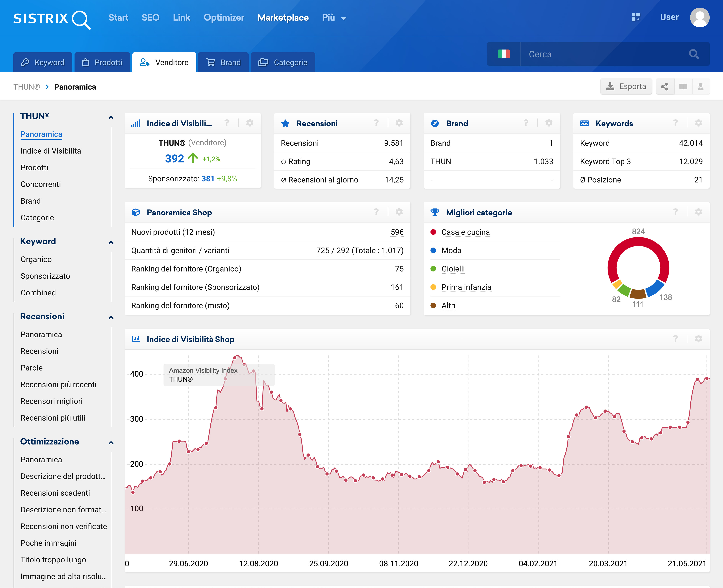Click the trophy icon in Migliori categorie
The width and height of the screenshot is (723, 588).
pyautogui.click(x=435, y=212)
